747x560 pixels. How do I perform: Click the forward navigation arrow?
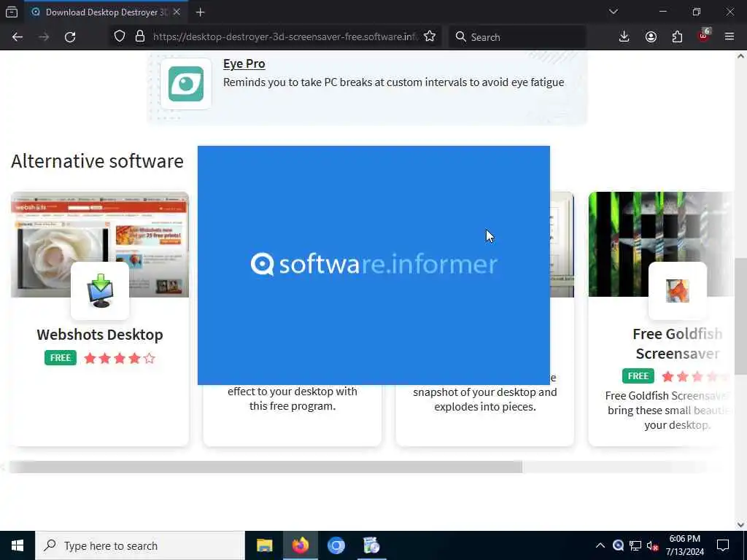pyautogui.click(x=44, y=36)
